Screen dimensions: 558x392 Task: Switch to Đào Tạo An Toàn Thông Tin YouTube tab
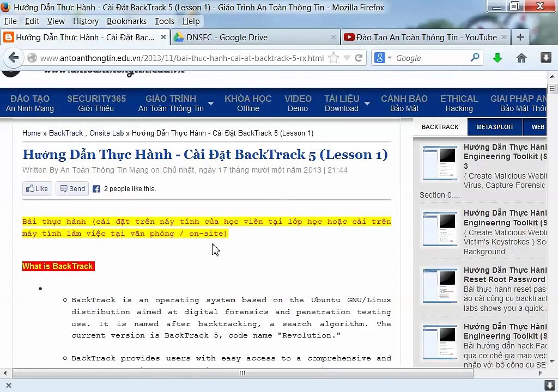point(426,38)
